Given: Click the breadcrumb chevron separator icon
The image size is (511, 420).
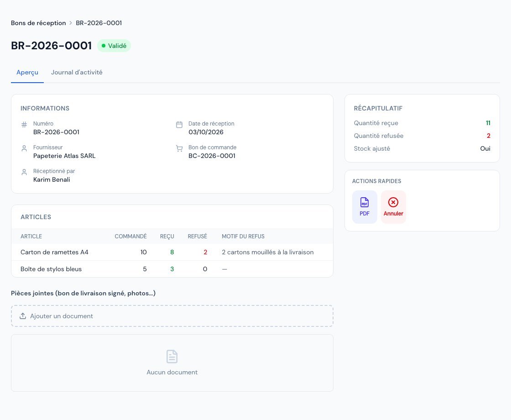Looking at the screenshot, I should 71,23.
